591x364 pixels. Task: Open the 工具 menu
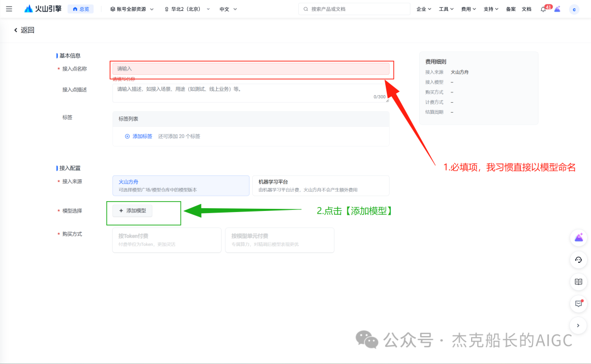pos(446,9)
